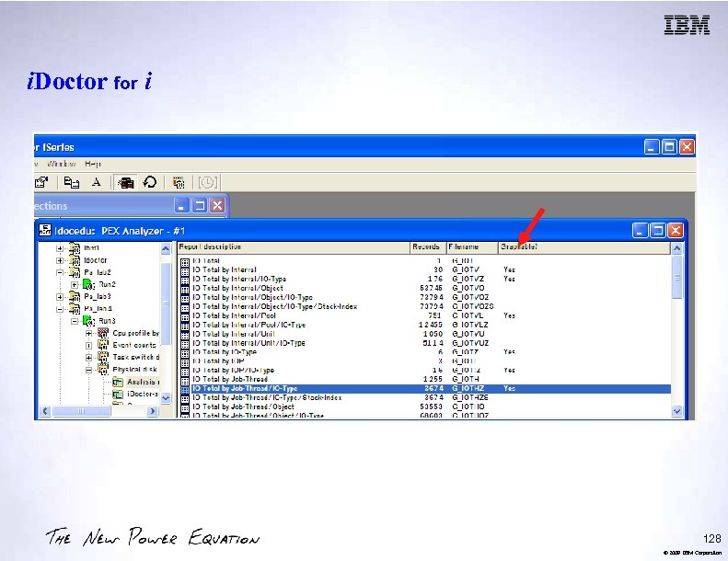This screenshot has height=561, width=728.
Task: Click the greyed clock toolbar icon
Action: 207,182
